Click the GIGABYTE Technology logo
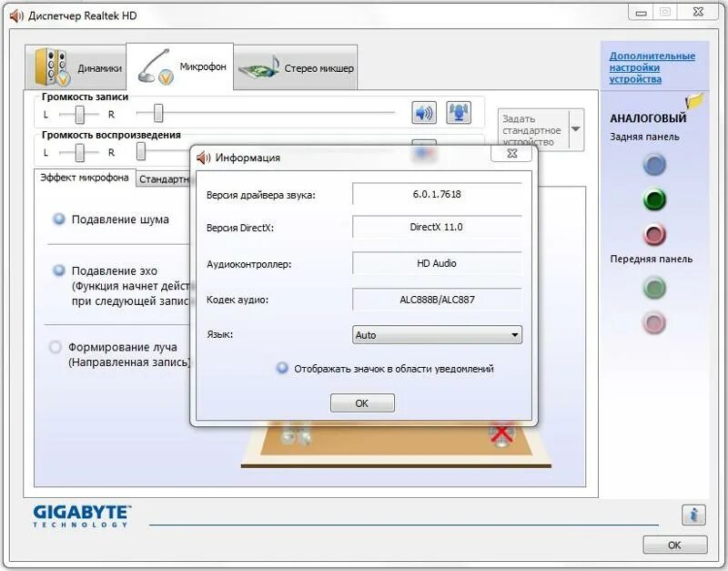This screenshot has height=571, width=728. [82, 515]
